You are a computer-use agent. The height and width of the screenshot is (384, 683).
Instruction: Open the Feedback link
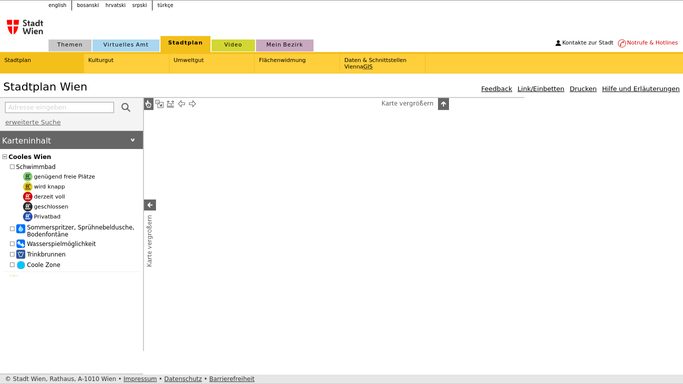pos(497,89)
